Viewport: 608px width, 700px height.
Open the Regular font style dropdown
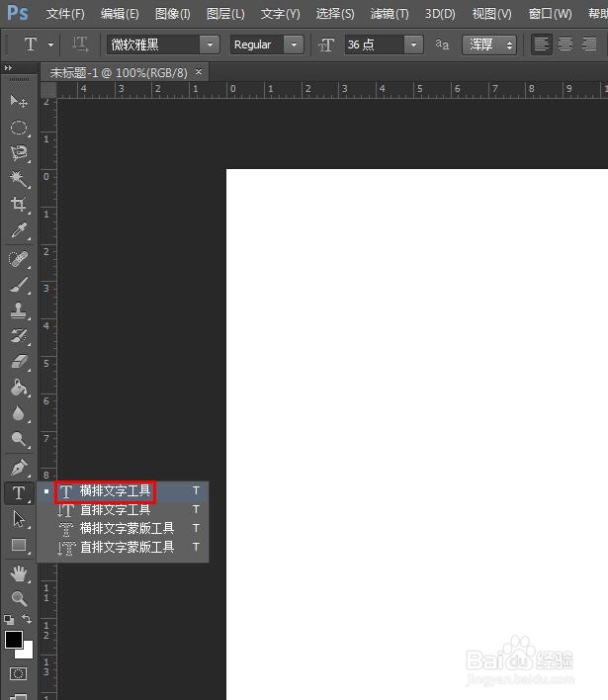(x=294, y=44)
